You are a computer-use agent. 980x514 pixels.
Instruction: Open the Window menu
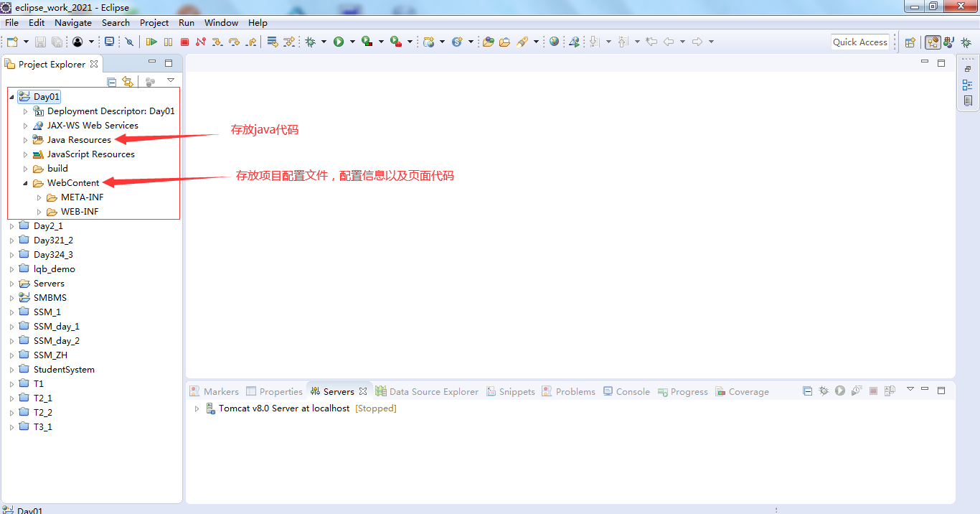[221, 23]
